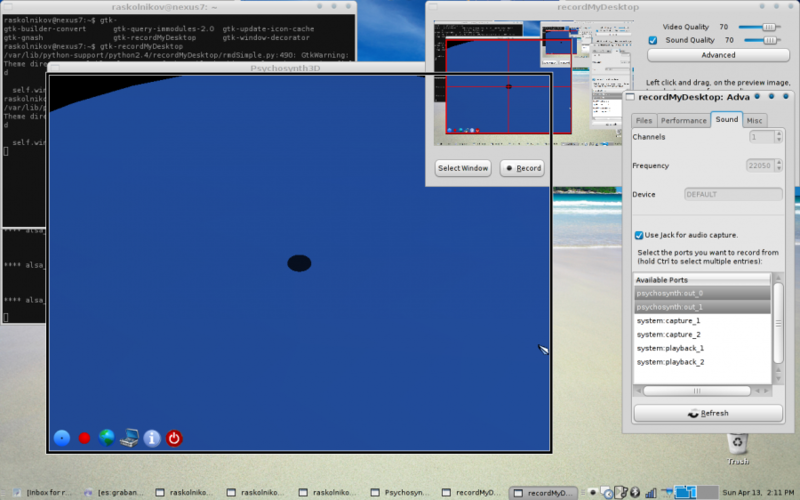Click the tray icon with blue clock badge
The image size is (800, 500).
click(x=606, y=492)
